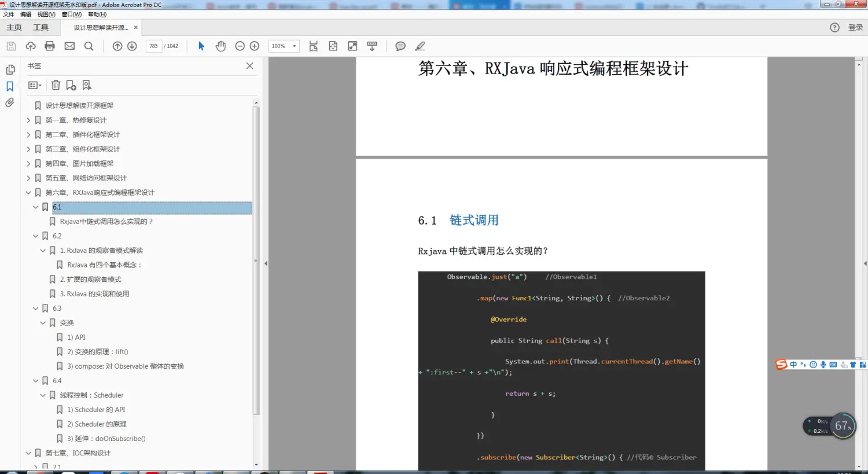Click the 67 percent floating monitor widget
This screenshot has width=868, height=474.
click(843, 426)
